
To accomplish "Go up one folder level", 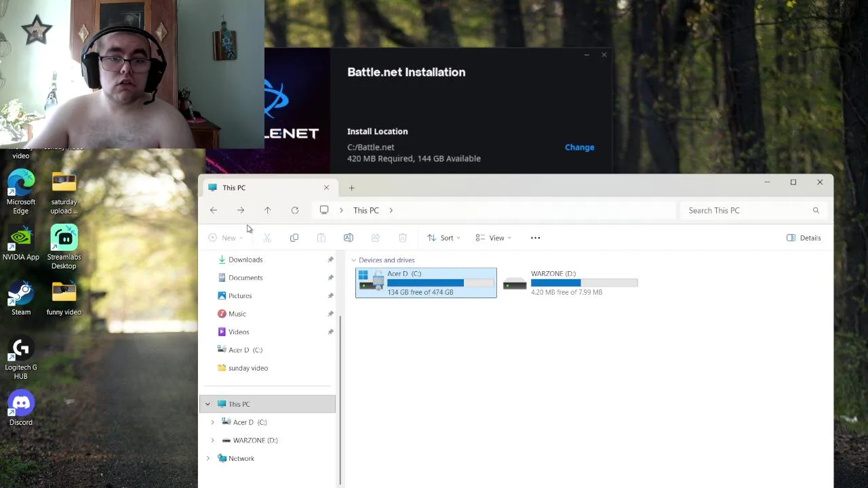I will (x=268, y=210).
